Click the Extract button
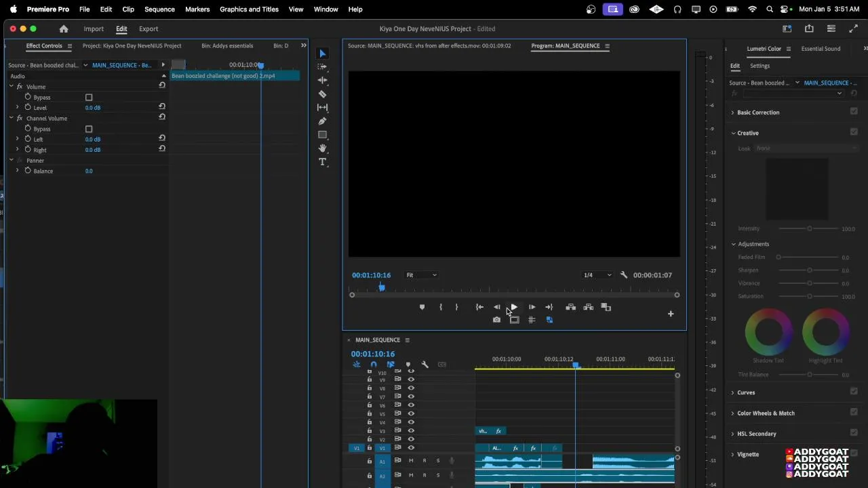Image resolution: width=868 pixels, height=488 pixels. [x=589, y=307]
